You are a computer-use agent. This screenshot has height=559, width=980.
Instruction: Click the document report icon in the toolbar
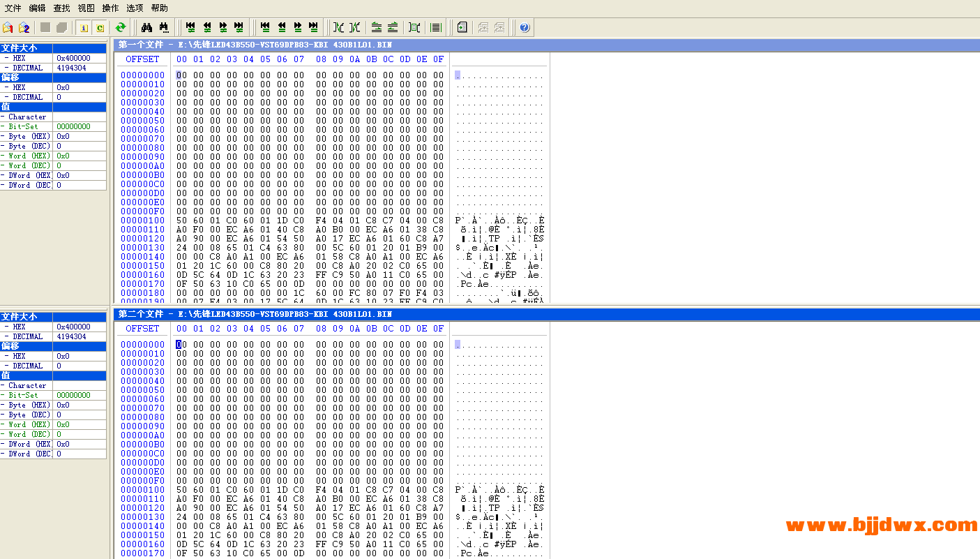tap(462, 27)
